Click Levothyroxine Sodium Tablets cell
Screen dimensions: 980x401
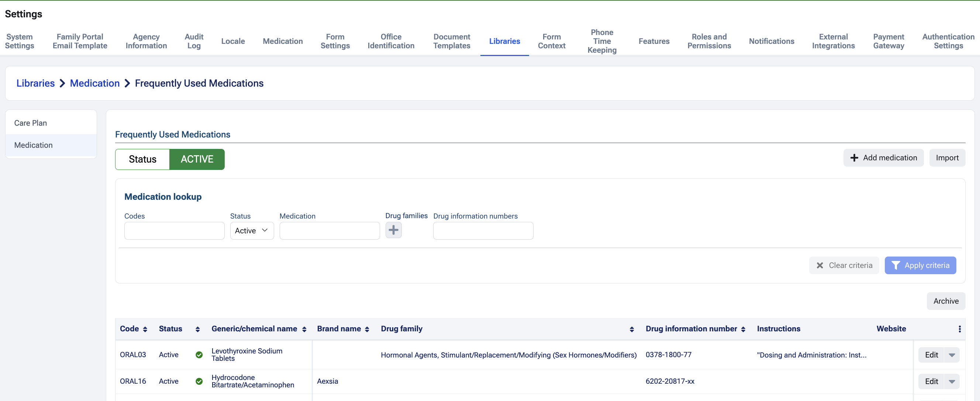click(x=247, y=355)
